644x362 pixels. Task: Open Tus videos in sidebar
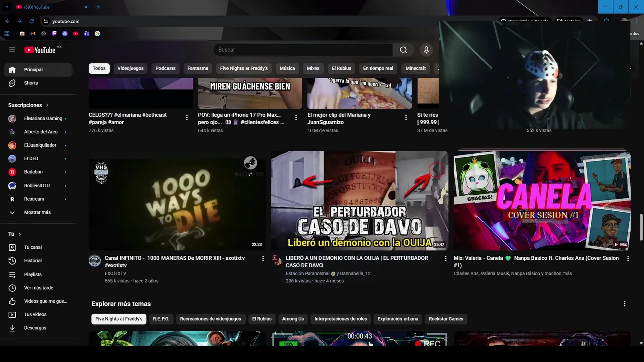(x=38, y=314)
